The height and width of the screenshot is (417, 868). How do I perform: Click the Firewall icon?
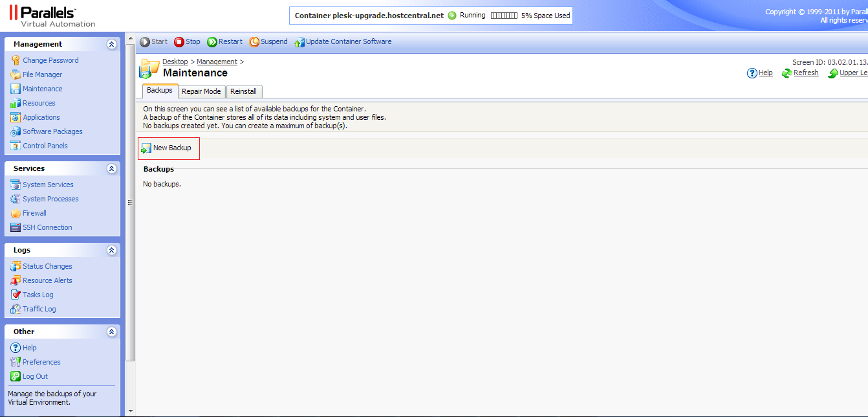click(x=16, y=213)
